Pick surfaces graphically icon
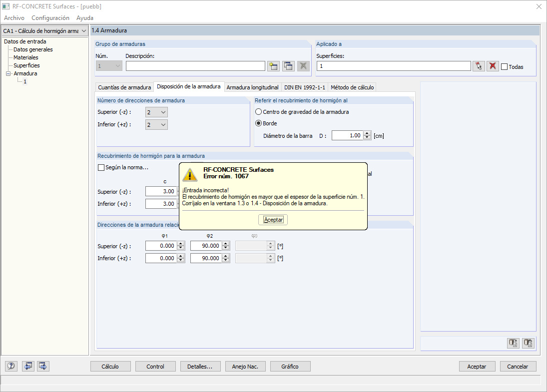 click(x=479, y=66)
